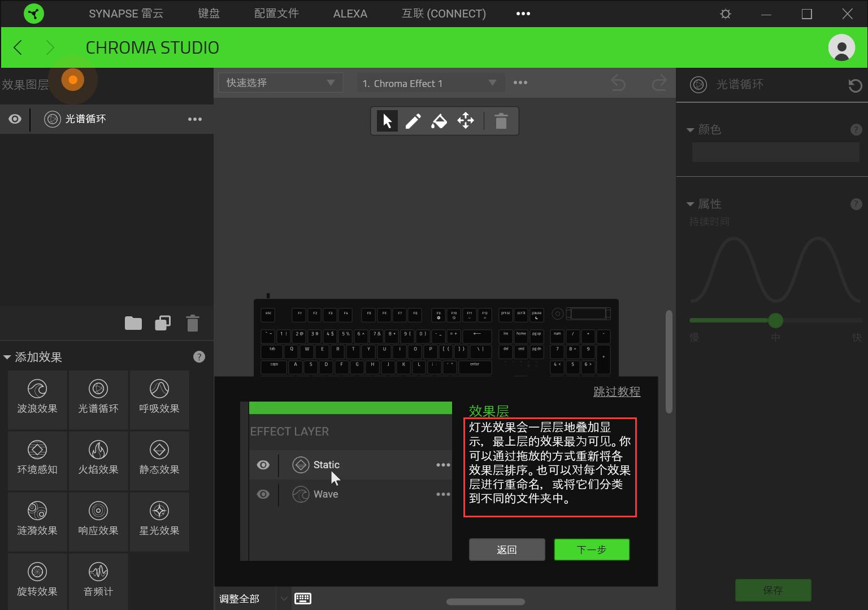Screen dimensions: 868x610
Task: Select the 光谱循环 effect layer
Action: point(107,119)
